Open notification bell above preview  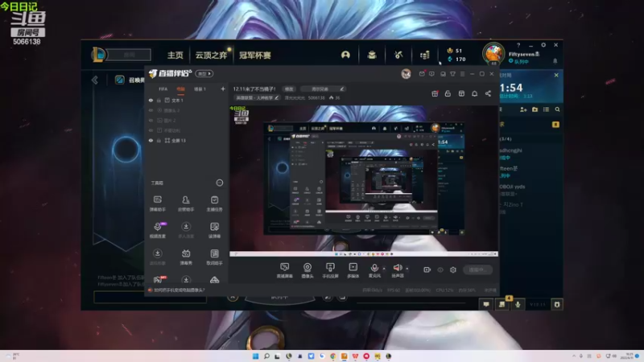click(474, 93)
